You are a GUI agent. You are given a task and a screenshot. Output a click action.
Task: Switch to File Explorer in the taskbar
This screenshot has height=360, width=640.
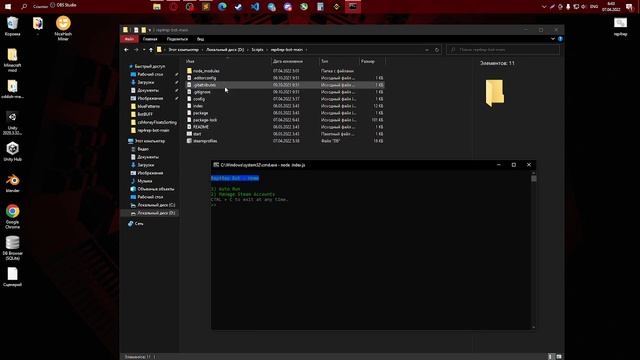(157, 7)
